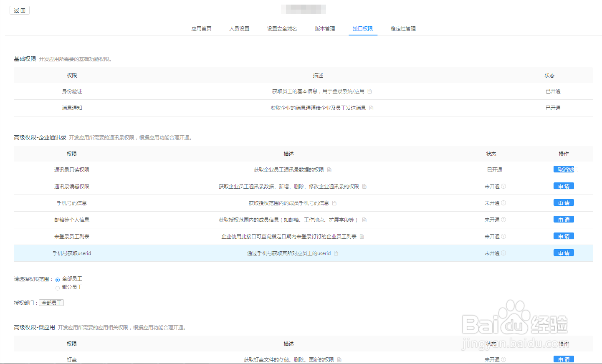Click 申请 for 钉盘 permission

pyautogui.click(x=564, y=359)
